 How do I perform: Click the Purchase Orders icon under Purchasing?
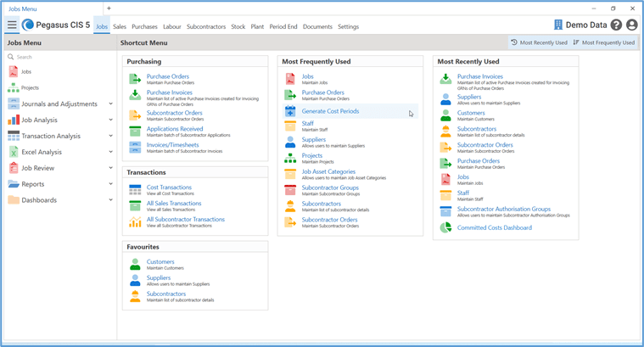[x=135, y=79]
